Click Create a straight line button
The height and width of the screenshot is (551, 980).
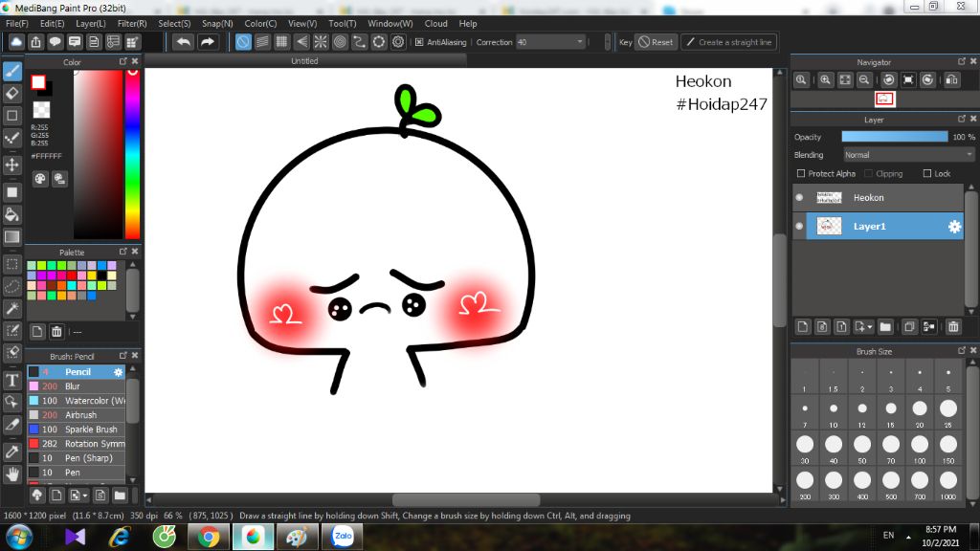point(728,42)
